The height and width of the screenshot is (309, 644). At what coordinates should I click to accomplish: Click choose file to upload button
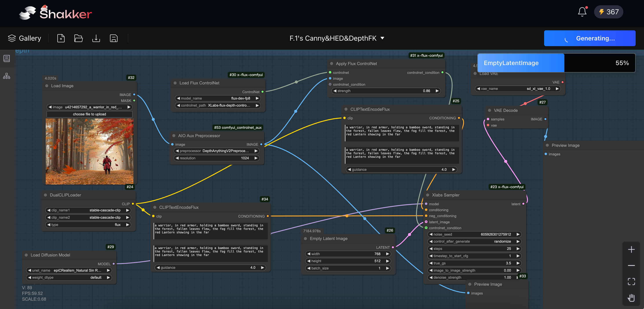coord(89,114)
